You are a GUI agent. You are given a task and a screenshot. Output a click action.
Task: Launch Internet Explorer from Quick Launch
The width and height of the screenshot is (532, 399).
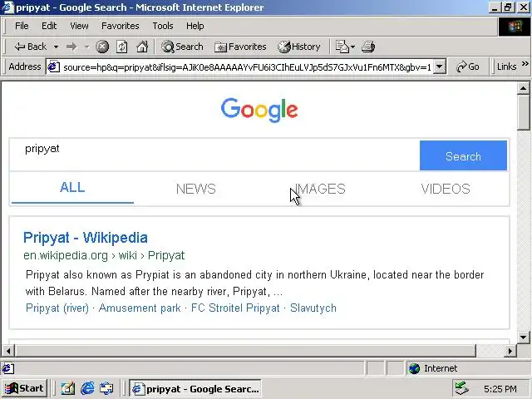87,388
